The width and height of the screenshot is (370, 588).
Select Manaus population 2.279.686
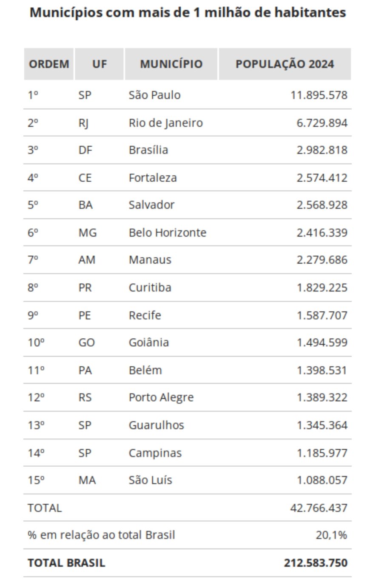[322, 260]
